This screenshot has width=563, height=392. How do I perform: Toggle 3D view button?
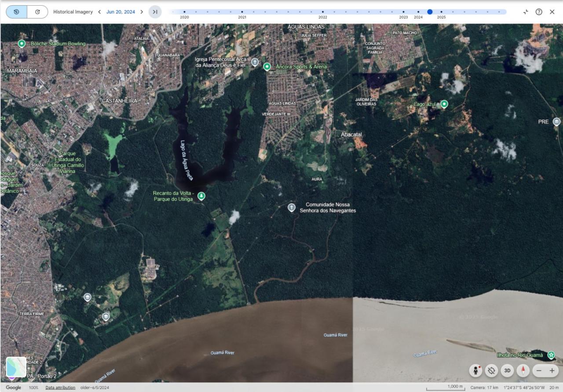point(507,370)
